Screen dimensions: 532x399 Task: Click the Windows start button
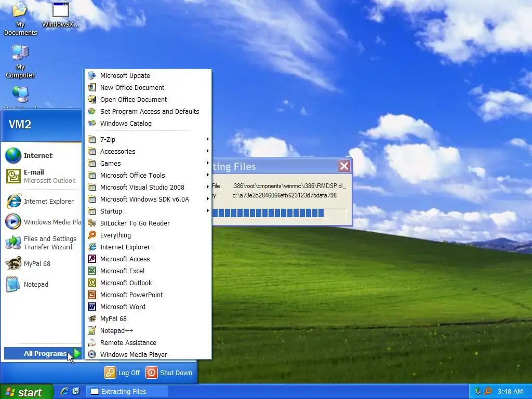(26, 392)
